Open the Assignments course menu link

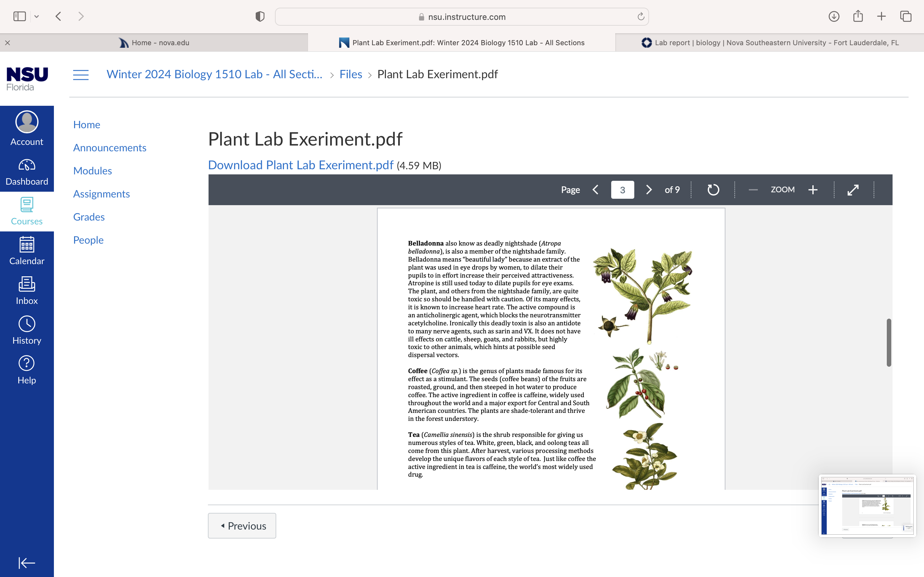click(102, 194)
